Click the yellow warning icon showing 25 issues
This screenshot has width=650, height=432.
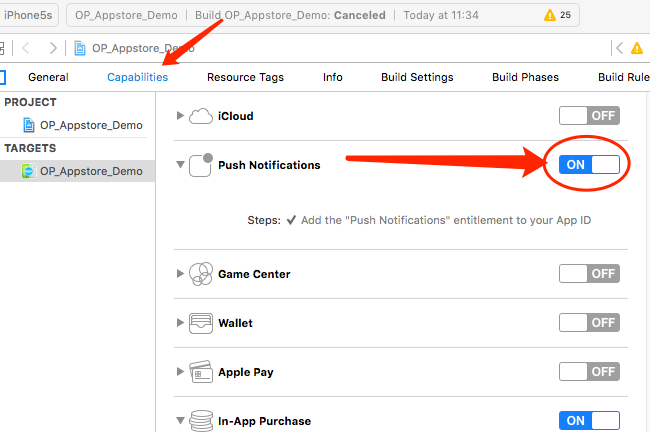coord(550,15)
